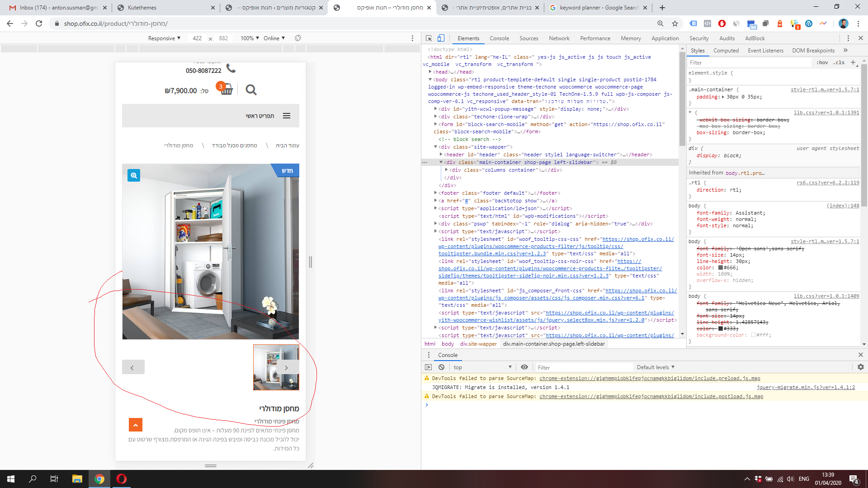
Task: Toggle .cls class editor
Action: (839, 62)
